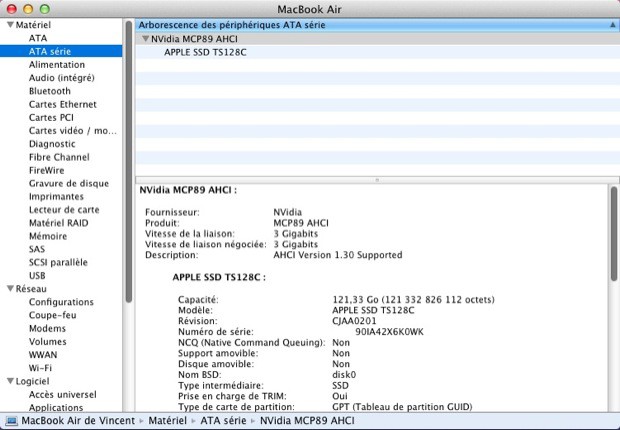
Task: Open Wi-Fi under Réseau
Action: 41,367
